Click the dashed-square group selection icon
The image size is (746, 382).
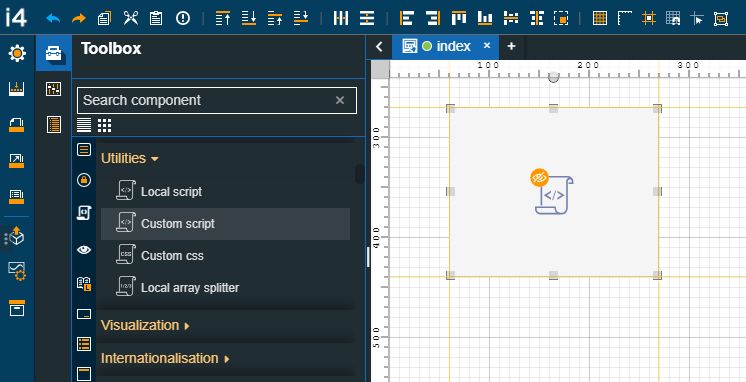(561, 18)
